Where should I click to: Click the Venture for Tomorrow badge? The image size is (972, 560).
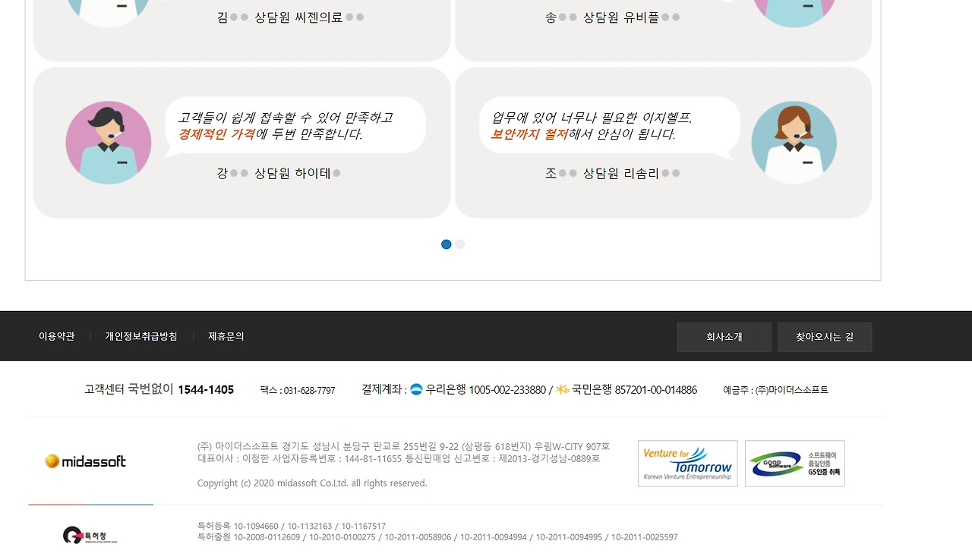coord(687,463)
